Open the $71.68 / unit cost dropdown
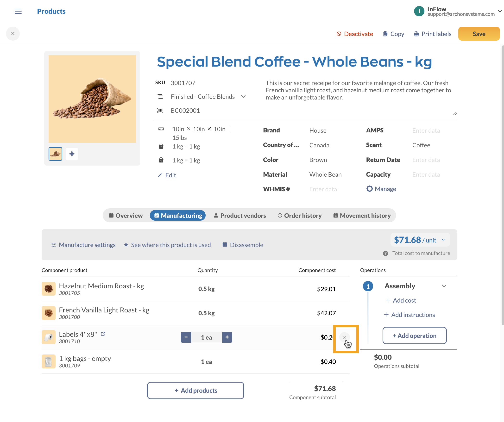This screenshot has width=504, height=422. pyautogui.click(x=443, y=240)
